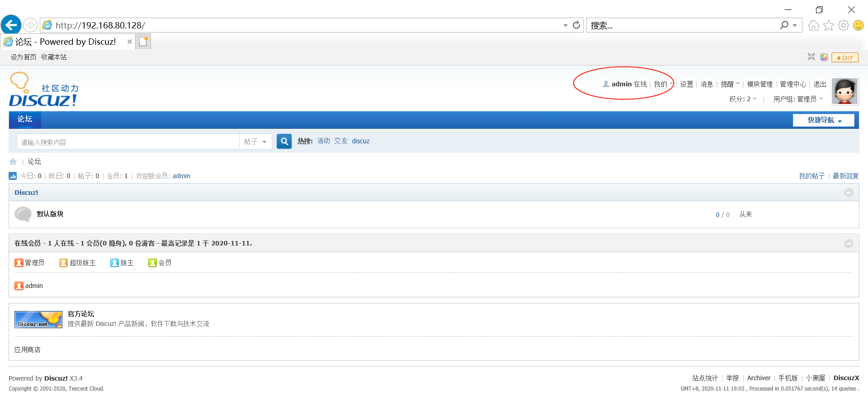Click the widescreen toggle icon beside DIY
Image resolution: width=868 pixels, height=410 pixels.
811,57
